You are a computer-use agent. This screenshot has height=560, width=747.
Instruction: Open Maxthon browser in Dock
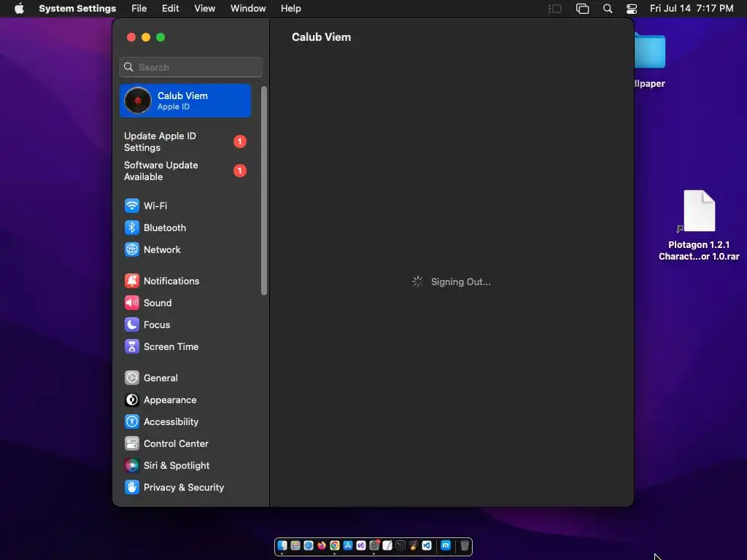coord(446,545)
